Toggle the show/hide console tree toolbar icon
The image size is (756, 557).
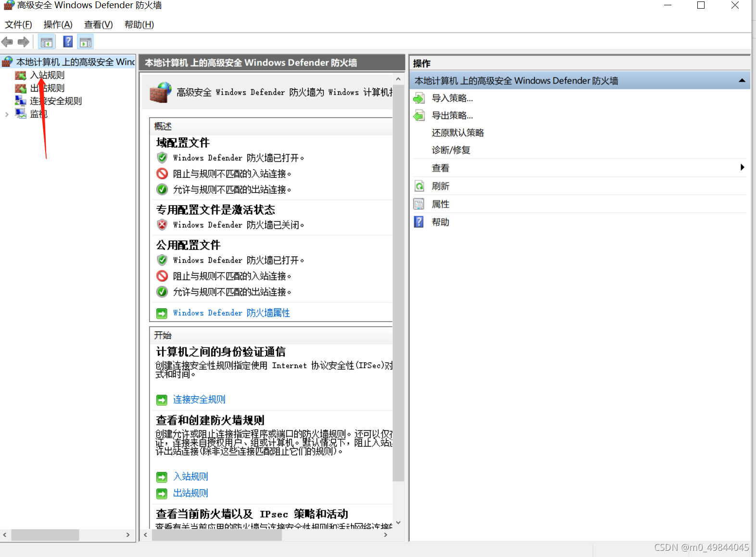click(47, 42)
